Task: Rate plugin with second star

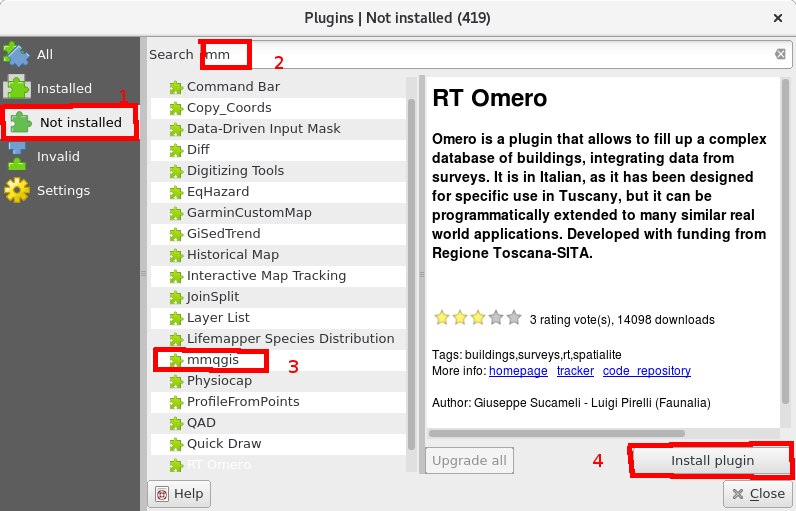Action: [460, 318]
